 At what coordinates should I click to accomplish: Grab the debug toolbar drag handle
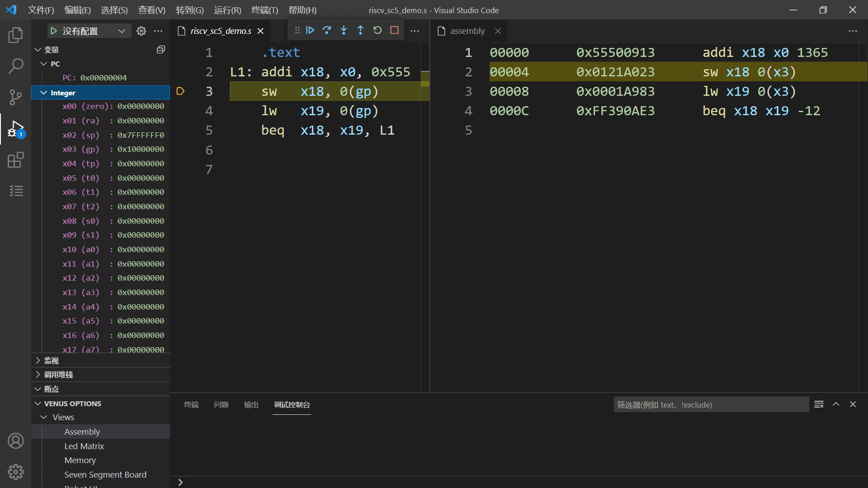297,30
